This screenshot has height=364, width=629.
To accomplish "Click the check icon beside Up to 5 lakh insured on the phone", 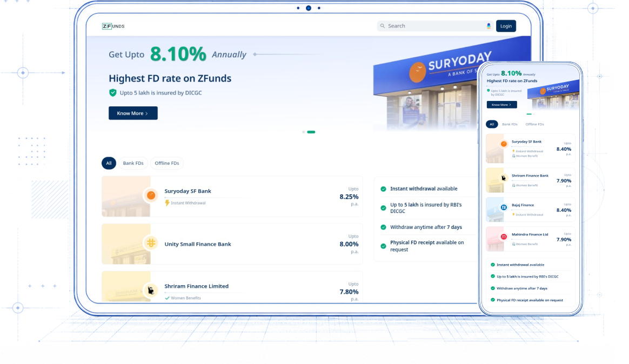I will click(x=493, y=276).
